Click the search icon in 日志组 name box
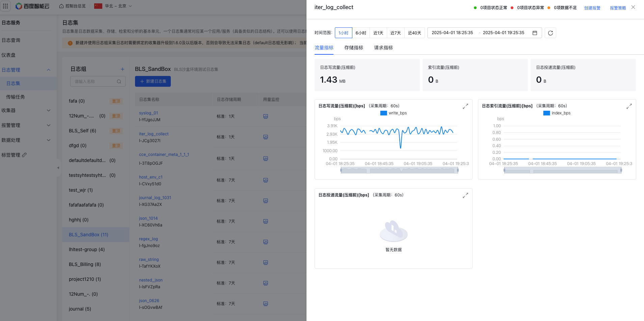644x321 pixels. coord(119,81)
